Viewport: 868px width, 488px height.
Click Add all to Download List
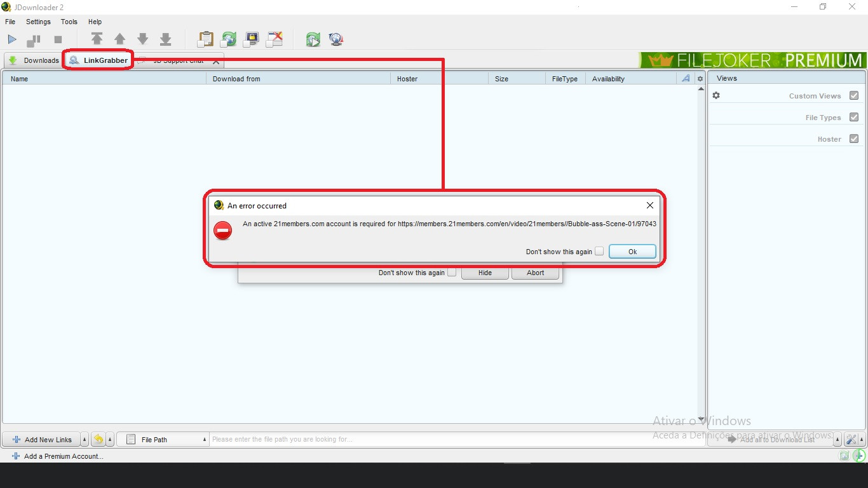point(771,440)
